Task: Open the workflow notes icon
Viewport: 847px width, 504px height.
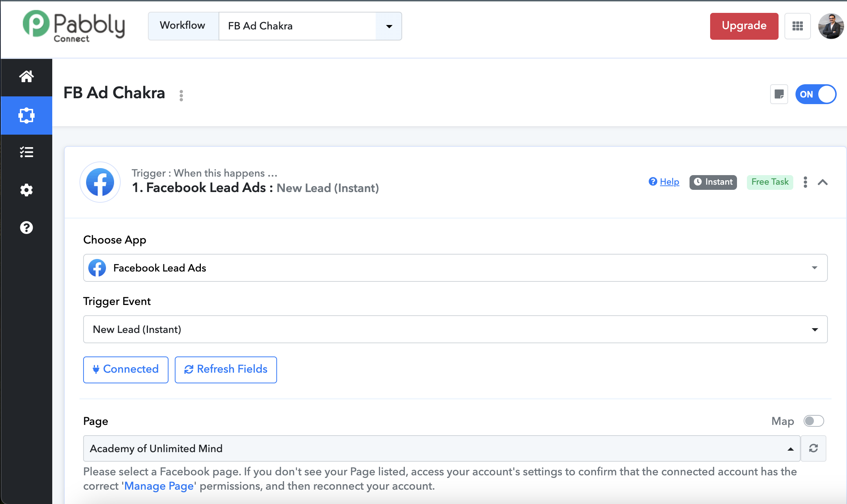Action: 779,94
